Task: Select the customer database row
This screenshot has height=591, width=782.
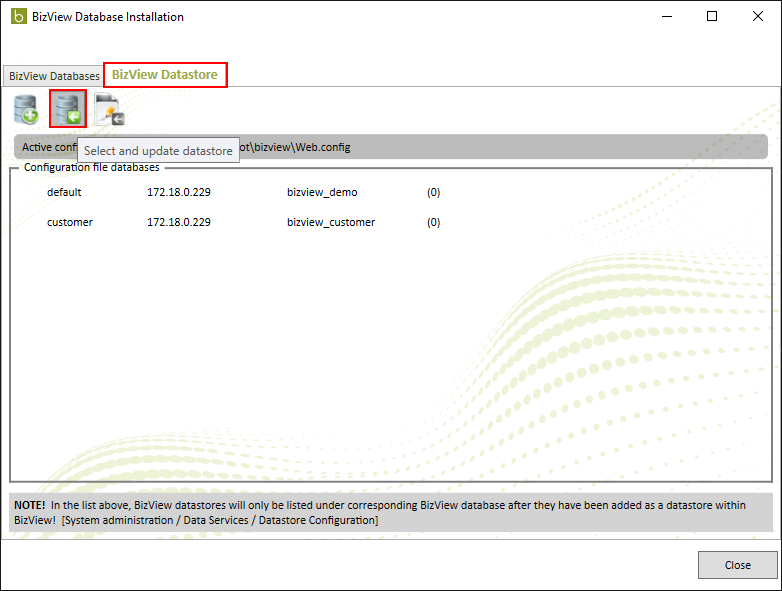Action: (243, 222)
